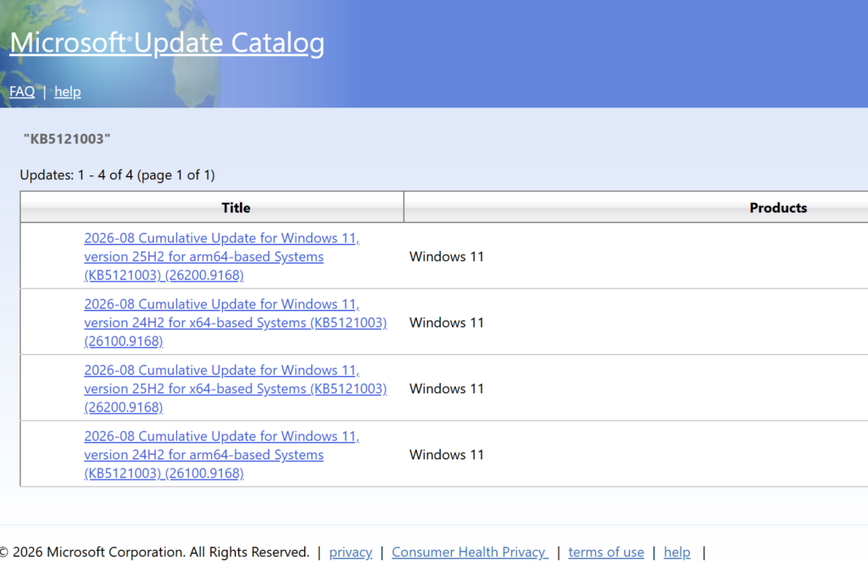This screenshot has height=588, width=868.
Task: Open the help link in header
Action: [68, 92]
